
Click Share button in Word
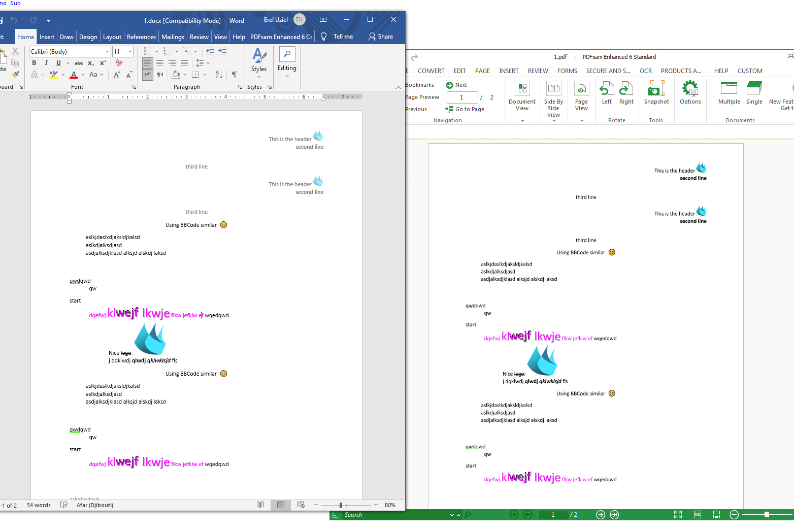(381, 37)
